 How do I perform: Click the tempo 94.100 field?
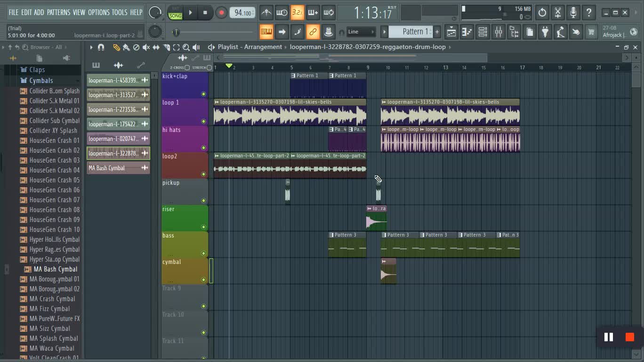[242, 13]
